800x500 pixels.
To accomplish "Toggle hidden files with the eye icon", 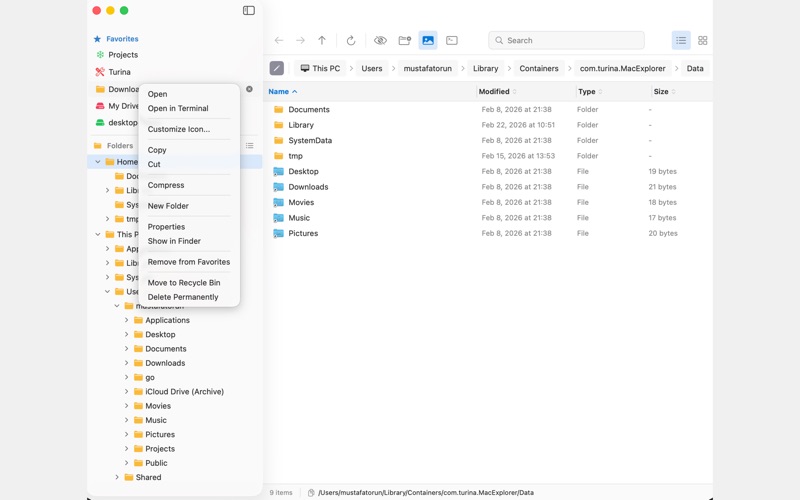I will pyautogui.click(x=380, y=40).
